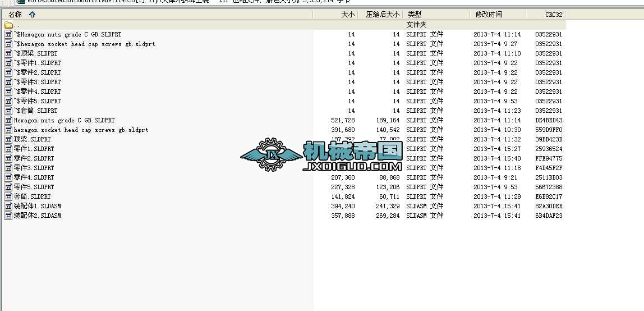Viewport: 644px width, 311px height.
Task: Select file name hexagon socket head cap screws gb.sldprt
Action: tap(81, 130)
